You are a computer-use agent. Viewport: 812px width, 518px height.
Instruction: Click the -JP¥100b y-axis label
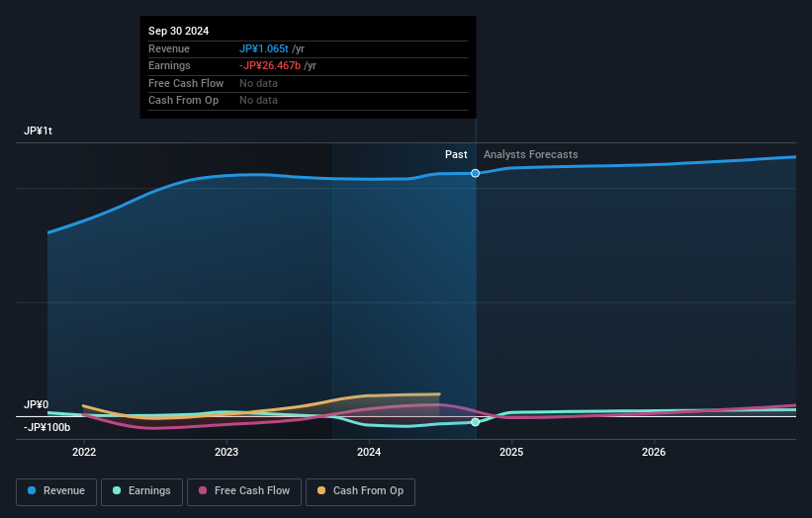[46, 427]
